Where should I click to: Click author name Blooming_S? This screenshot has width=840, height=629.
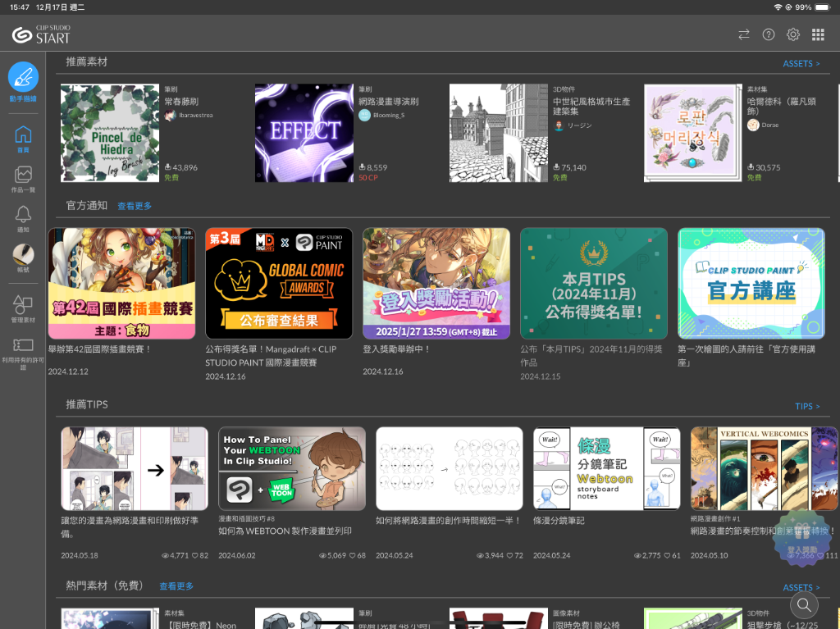click(x=389, y=115)
